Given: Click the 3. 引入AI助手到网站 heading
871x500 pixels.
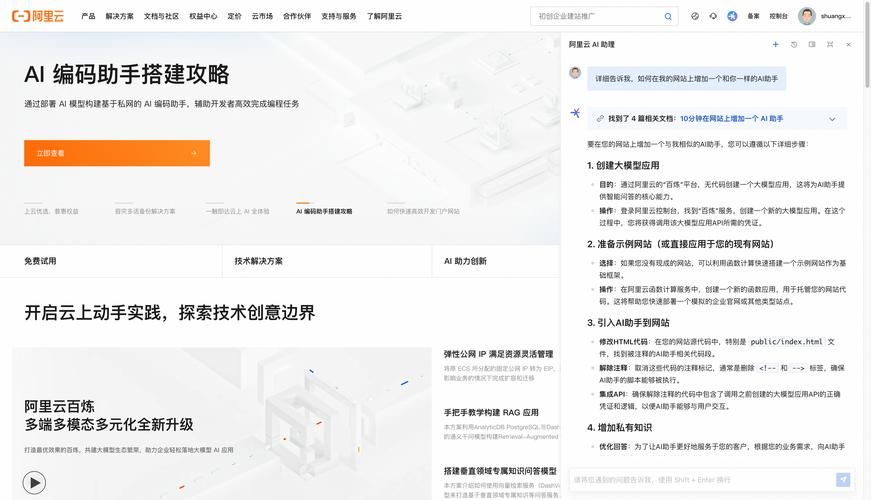Looking at the screenshot, I should click(x=628, y=323).
